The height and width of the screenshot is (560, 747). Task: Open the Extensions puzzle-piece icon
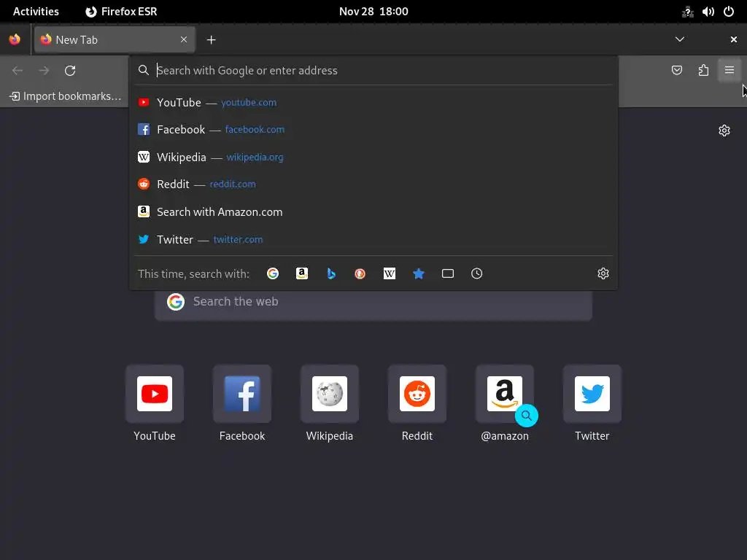point(703,71)
